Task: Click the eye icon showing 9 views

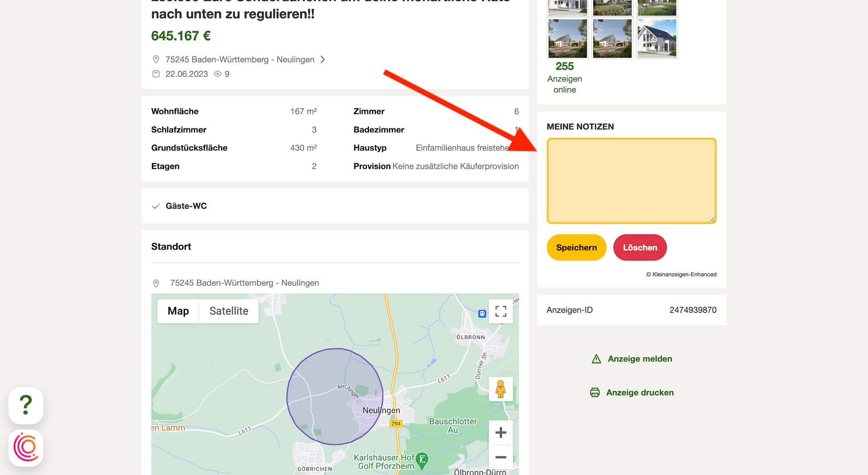Action: click(217, 74)
